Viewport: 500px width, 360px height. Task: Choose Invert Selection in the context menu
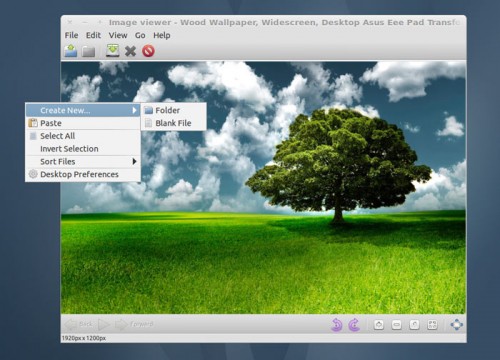(83, 149)
